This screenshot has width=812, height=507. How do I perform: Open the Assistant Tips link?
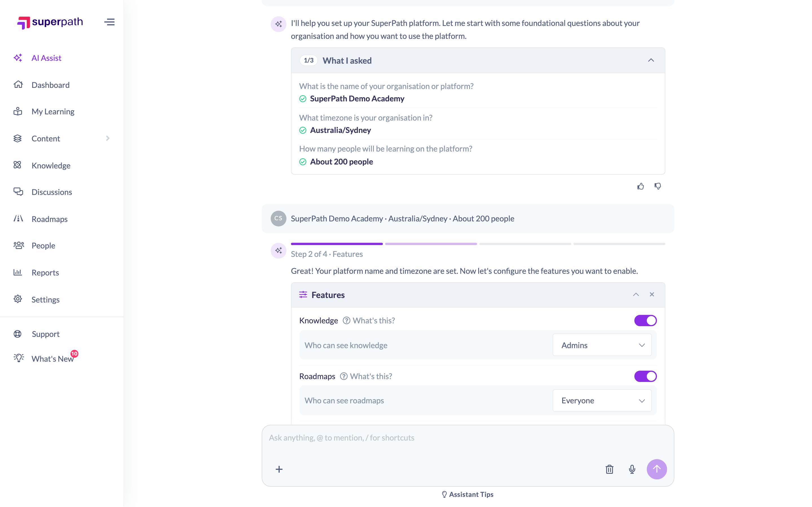468,494
